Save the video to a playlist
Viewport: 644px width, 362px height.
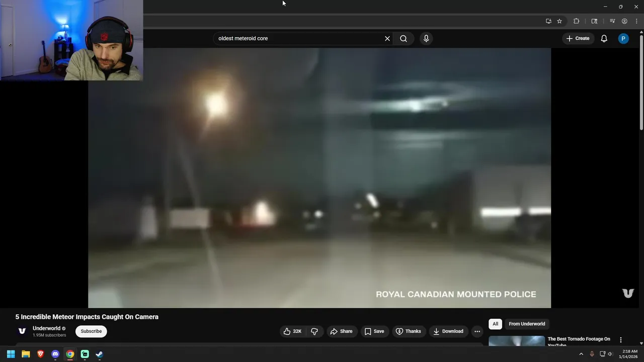374,331
